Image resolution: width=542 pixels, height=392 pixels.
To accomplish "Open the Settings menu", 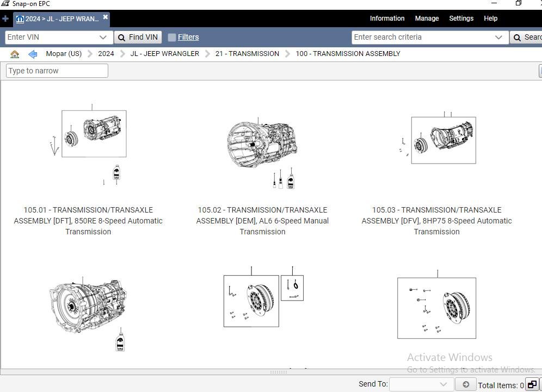I will [461, 18].
